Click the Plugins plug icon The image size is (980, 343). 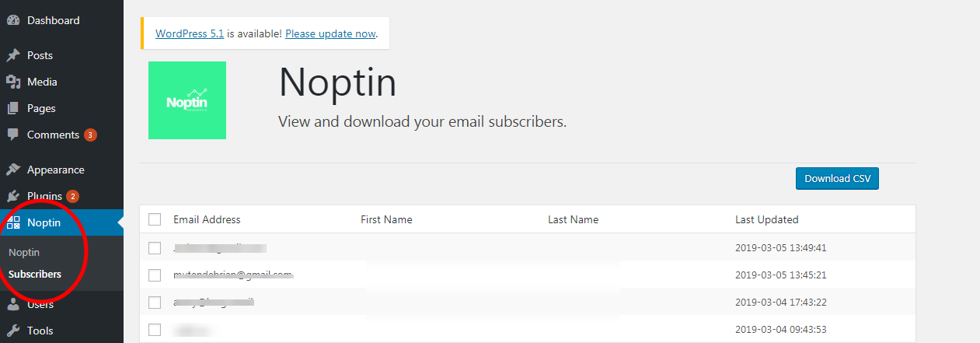pyautogui.click(x=13, y=196)
